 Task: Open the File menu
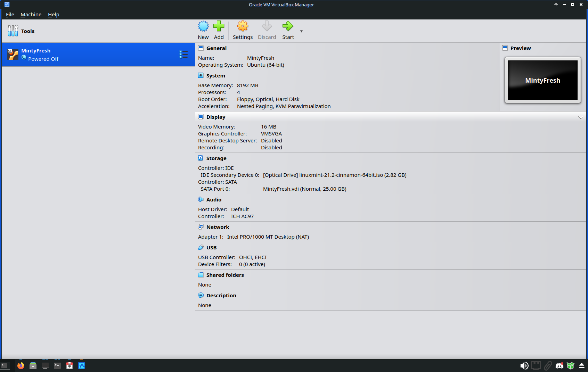click(x=10, y=15)
